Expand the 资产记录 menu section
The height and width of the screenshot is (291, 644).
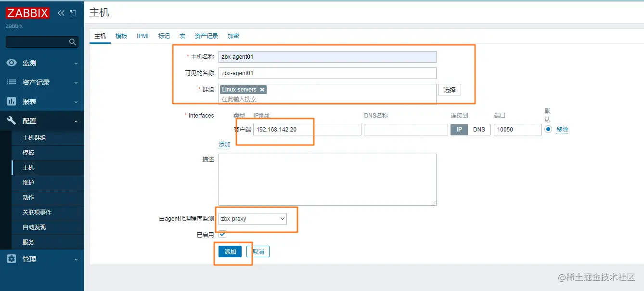(x=42, y=82)
